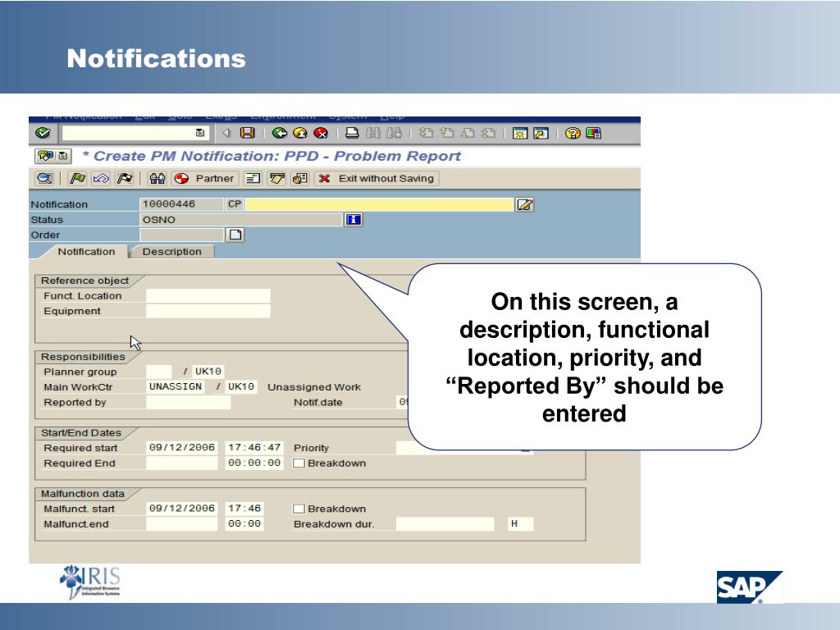Click the Funct. Location input field
Screen dimensions: 840x630
(x=208, y=295)
